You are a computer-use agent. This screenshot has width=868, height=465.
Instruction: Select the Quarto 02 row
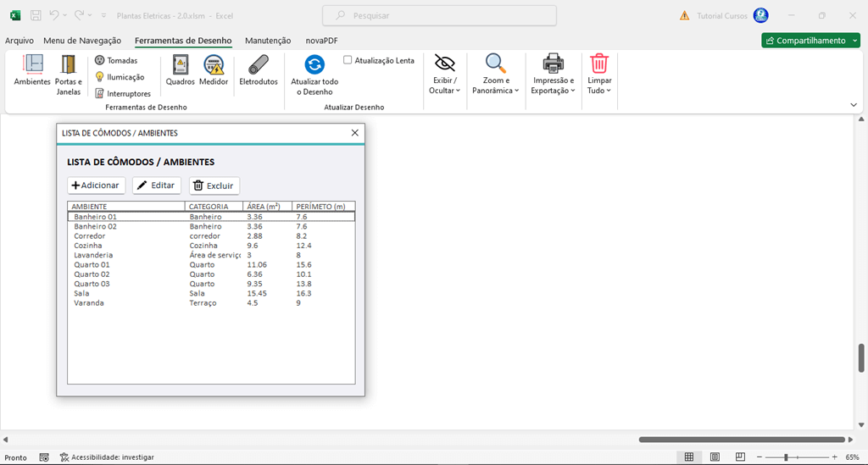point(211,274)
